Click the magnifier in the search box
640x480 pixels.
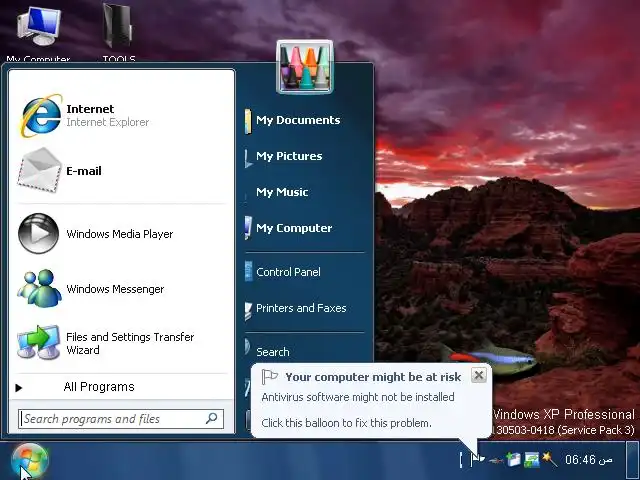click(x=211, y=418)
